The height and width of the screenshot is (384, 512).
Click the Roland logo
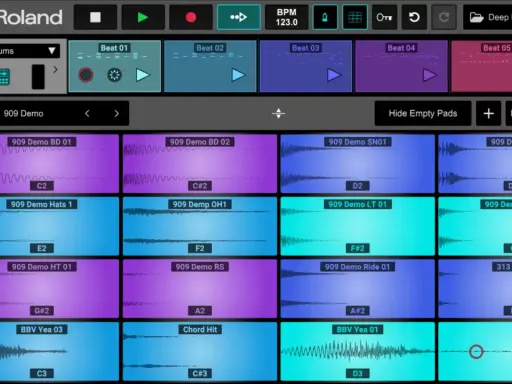coord(31,17)
